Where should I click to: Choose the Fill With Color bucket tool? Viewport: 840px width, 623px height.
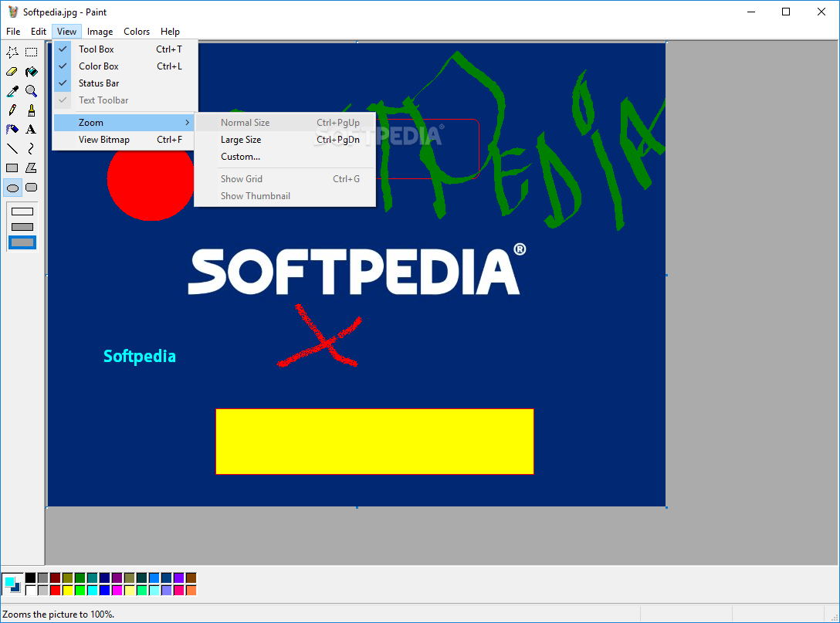32,71
